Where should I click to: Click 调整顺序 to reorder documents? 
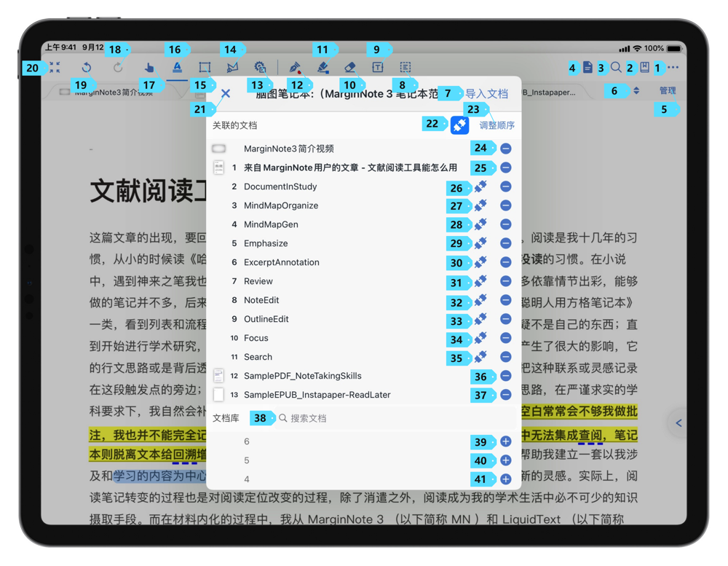[496, 125]
